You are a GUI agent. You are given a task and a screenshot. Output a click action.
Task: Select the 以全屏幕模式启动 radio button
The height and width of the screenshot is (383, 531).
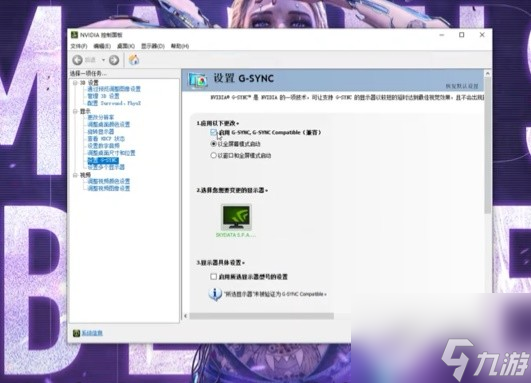[x=213, y=144]
